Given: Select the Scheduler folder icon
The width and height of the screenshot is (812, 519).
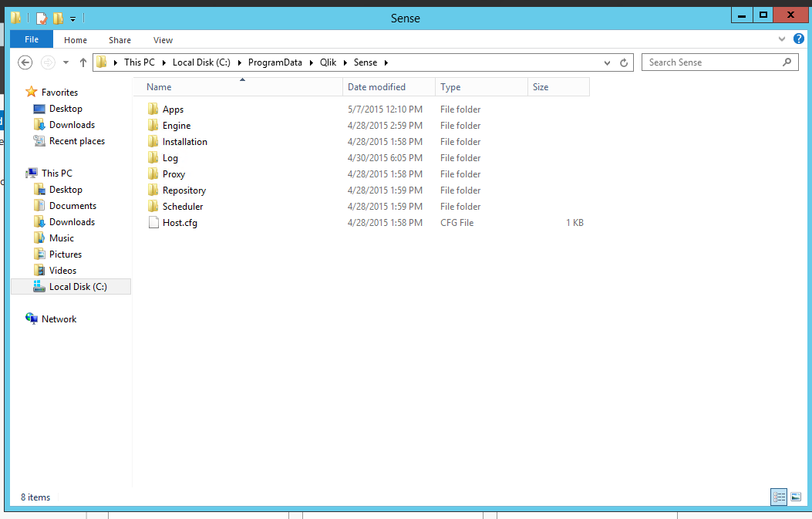Looking at the screenshot, I should (153, 206).
